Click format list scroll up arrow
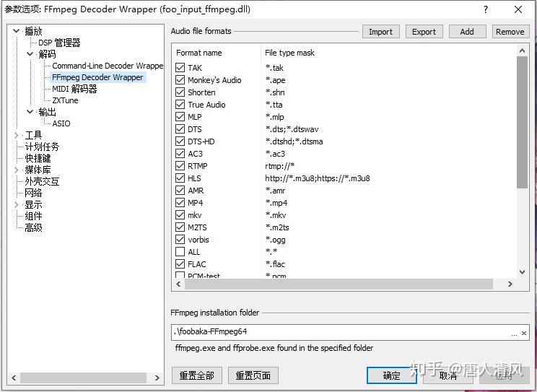The height and width of the screenshot is (392, 537). (x=522, y=51)
